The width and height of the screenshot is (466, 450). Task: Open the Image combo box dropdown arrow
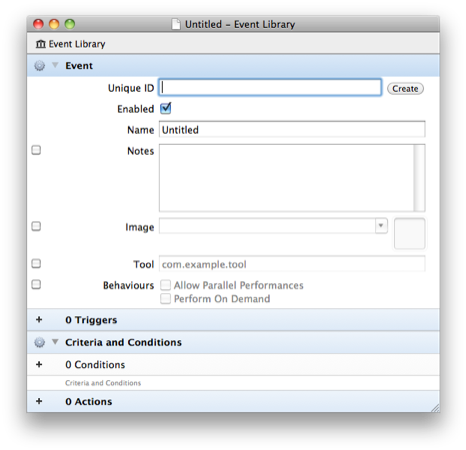click(x=381, y=226)
